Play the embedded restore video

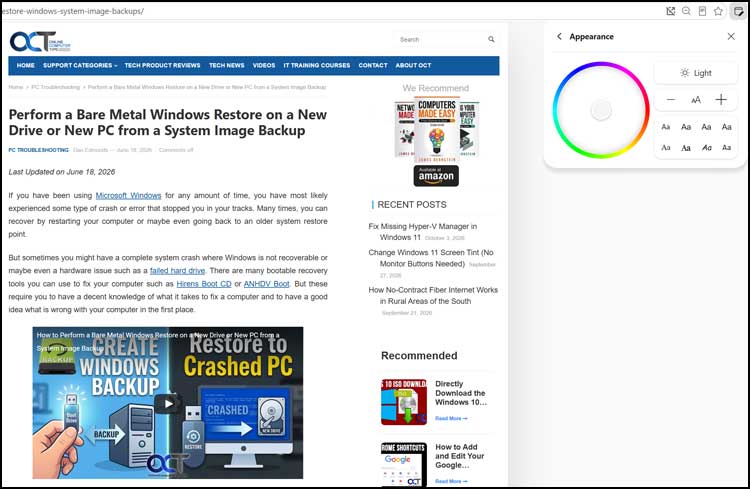[168, 403]
